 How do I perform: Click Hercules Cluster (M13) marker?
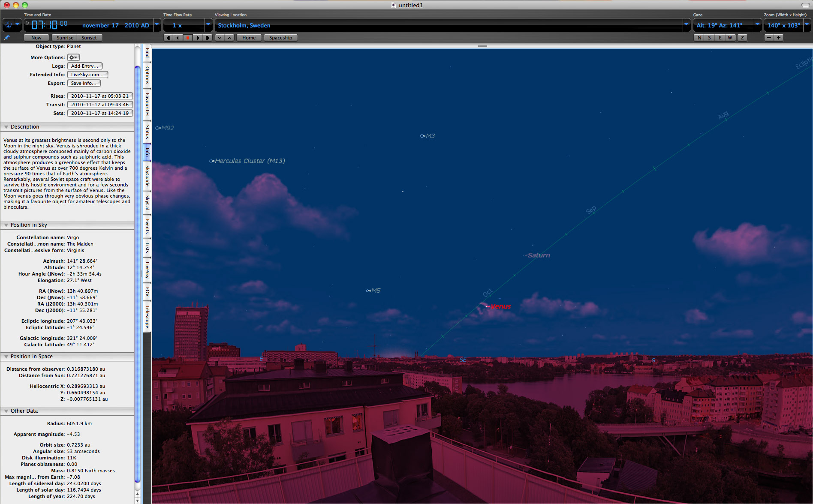[212, 161]
